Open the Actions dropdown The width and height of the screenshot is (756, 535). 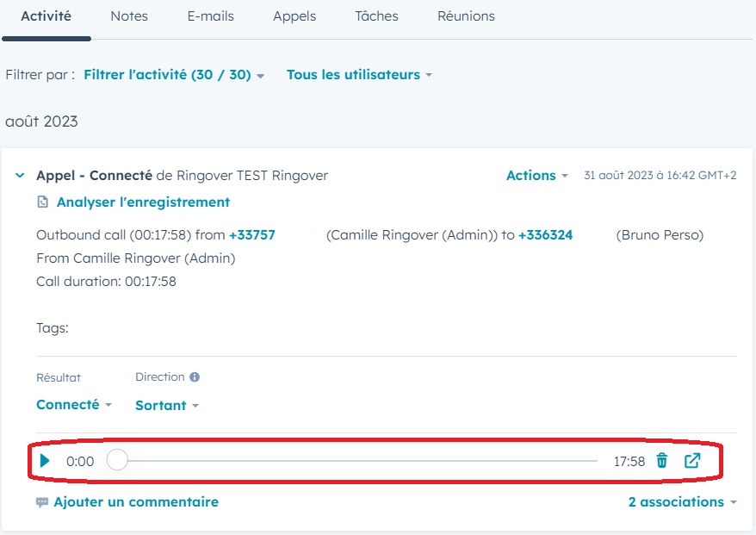(536, 175)
